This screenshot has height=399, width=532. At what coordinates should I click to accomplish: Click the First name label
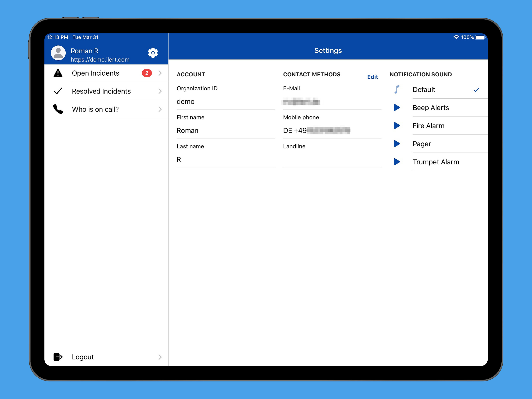[x=190, y=117]
